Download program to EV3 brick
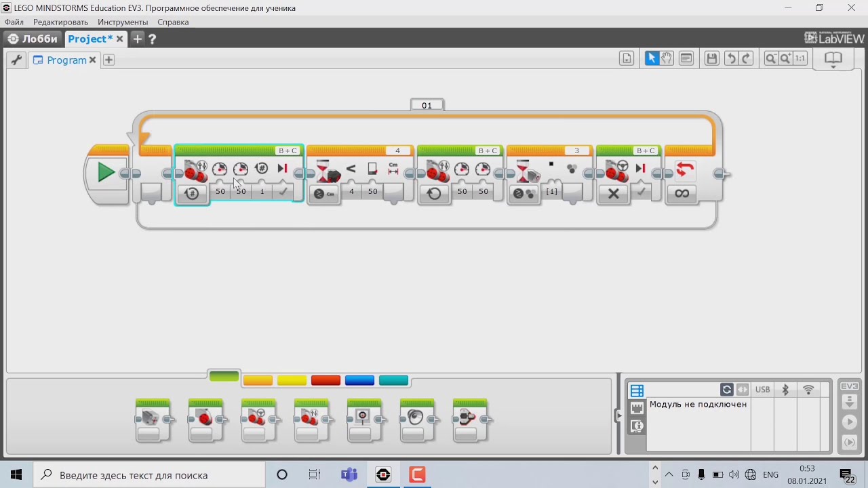This screenshot has height=488, width=868. pos(850,402)
